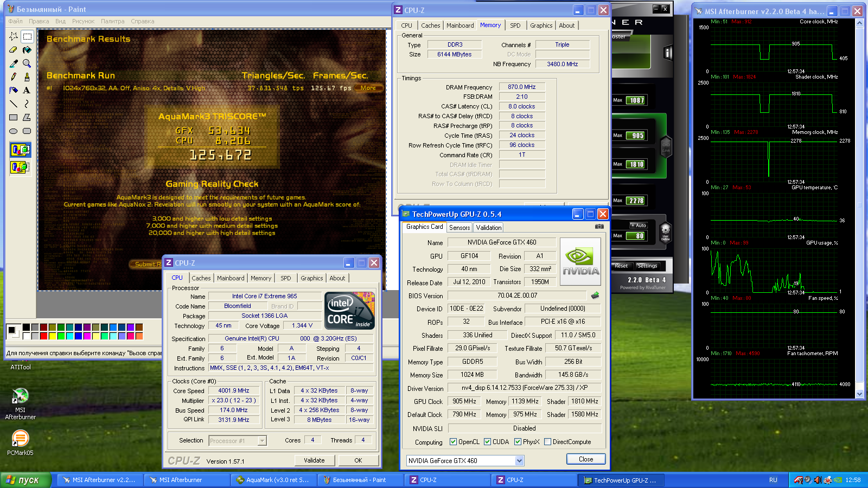Open the Validation tab in GPU-Z
This screenshot has width=868, height=488.
[489, 228]
